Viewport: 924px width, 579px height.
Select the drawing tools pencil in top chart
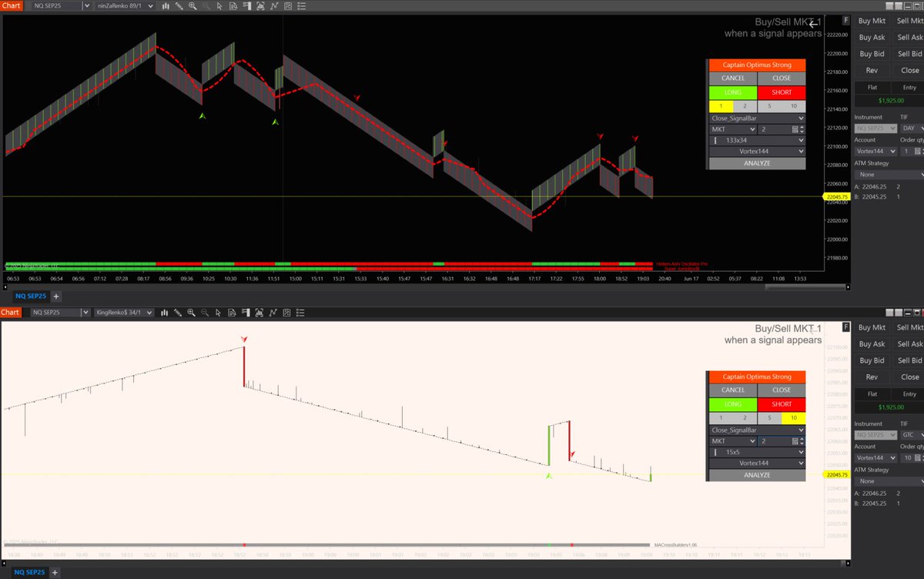179,5
